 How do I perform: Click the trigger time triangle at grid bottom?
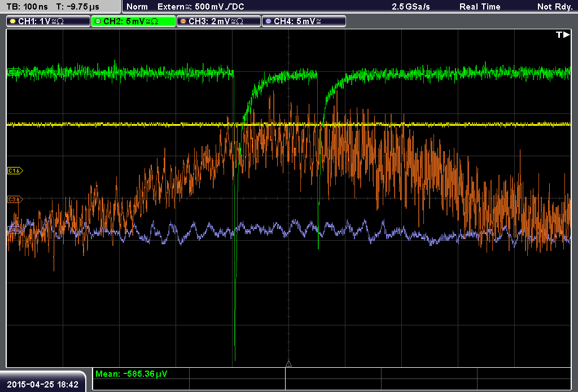point(288,364)
